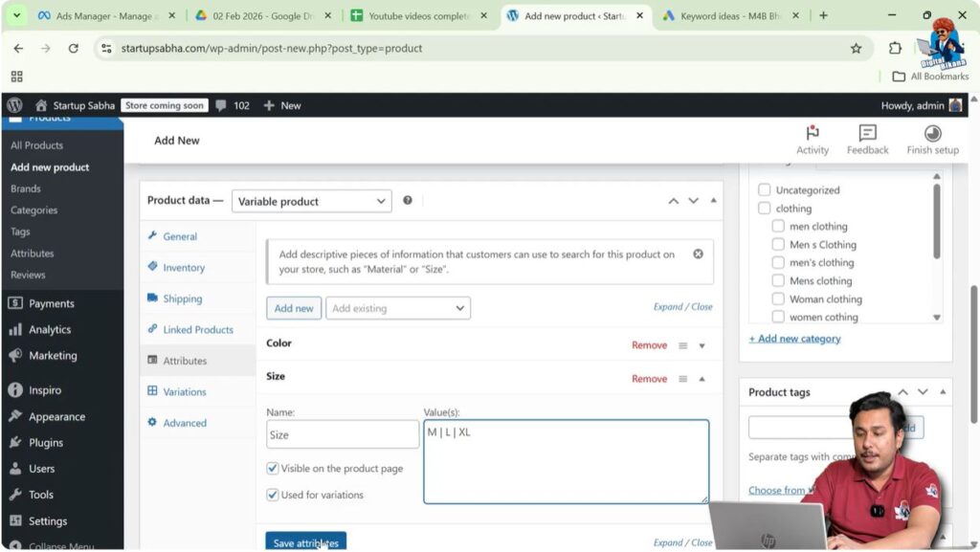The height and width of the screenshot is (552, 980).
Task: Click the Finish setup icon
Action: tap(932, 140)
